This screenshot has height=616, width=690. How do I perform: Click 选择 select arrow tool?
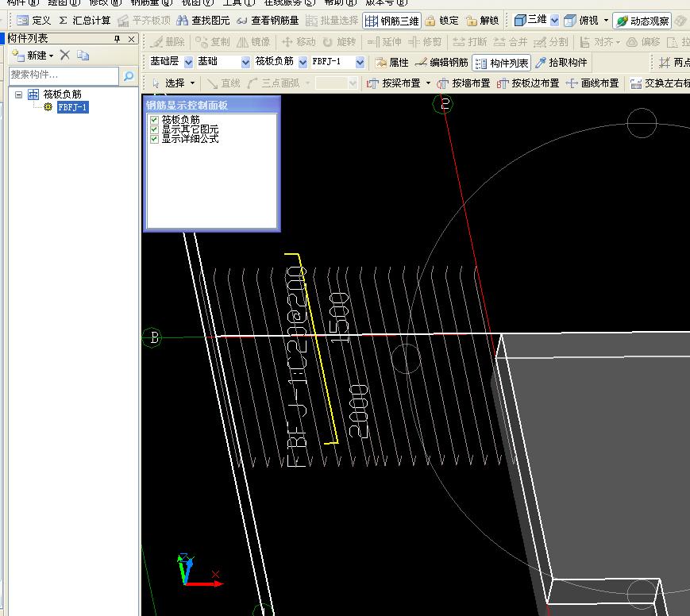coord(168,83)
